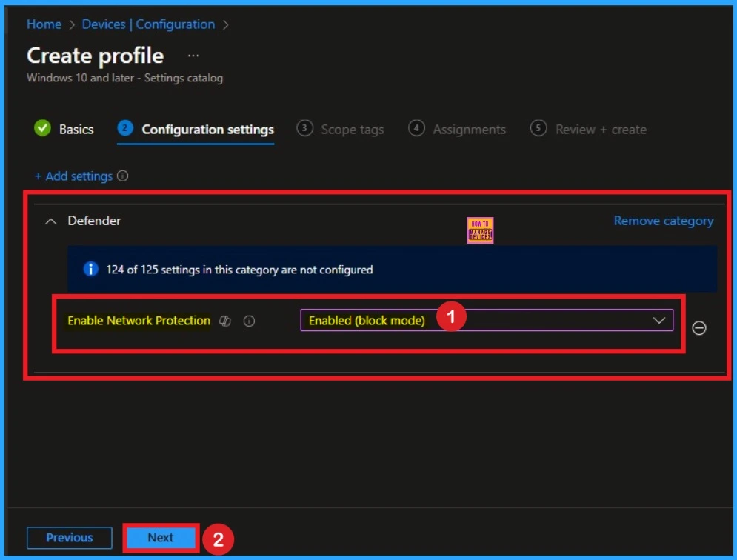Viewport: 737px width, 560px height.
Task: Click the Create profile heading
Action: 96,56
